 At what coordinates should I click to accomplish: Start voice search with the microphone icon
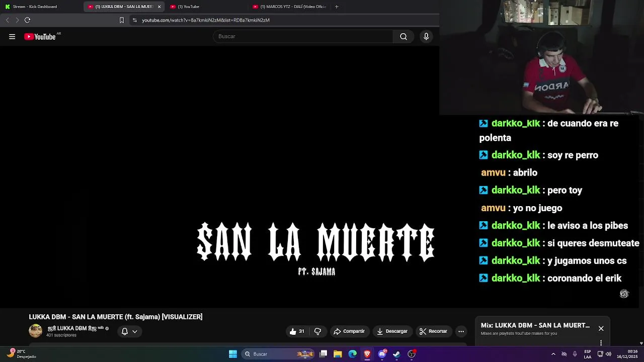pyautogui.click(x=426, y=36)
